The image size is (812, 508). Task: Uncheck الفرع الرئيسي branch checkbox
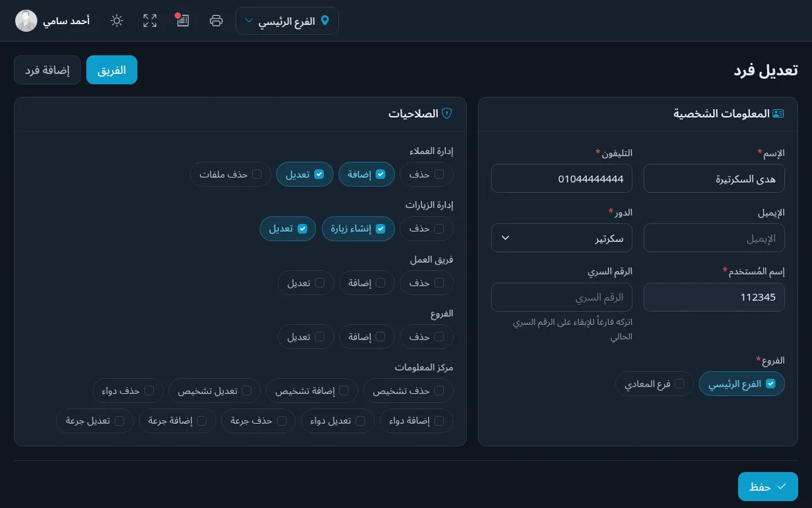(x=771, y=384)
